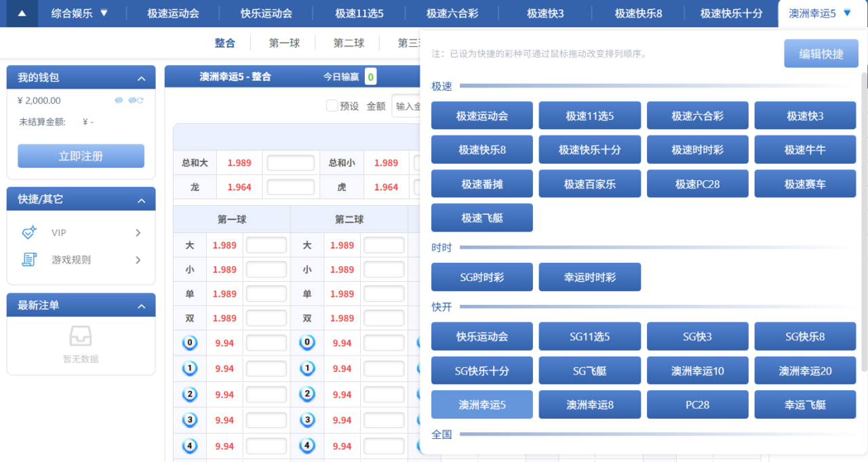
Task: Select ball number 2 in 第一球 column
Action: click(x=190, y=395)
